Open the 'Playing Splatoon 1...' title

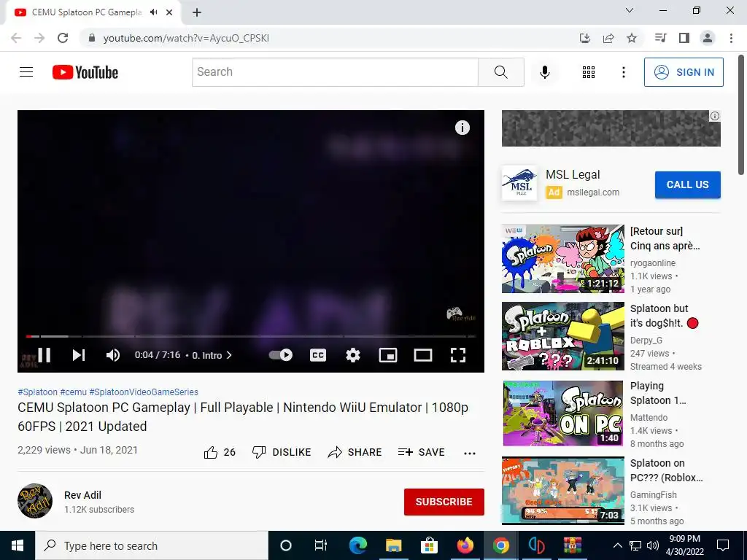[x=659, y=393]
